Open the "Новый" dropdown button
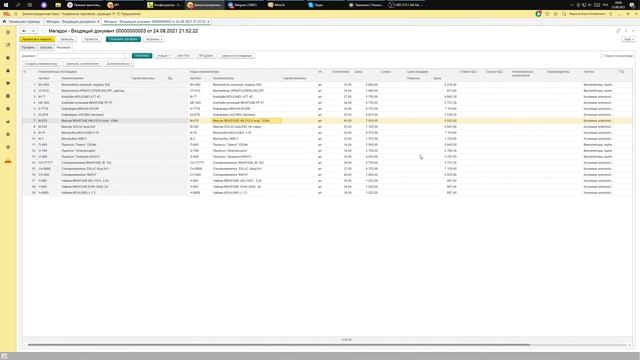640x360 pixels. click(163, 56)
